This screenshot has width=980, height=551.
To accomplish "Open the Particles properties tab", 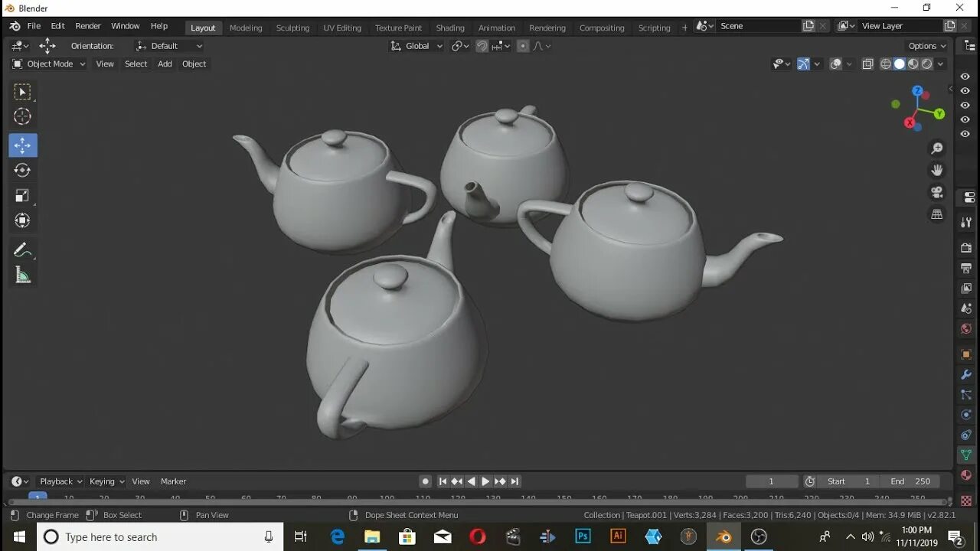I will coord(966,395).
